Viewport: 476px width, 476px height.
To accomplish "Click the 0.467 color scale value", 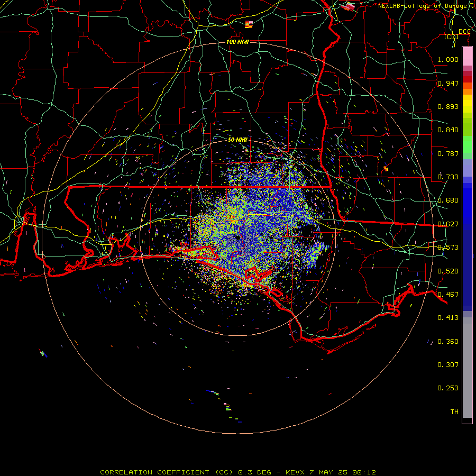I will (x=448, y=295).
